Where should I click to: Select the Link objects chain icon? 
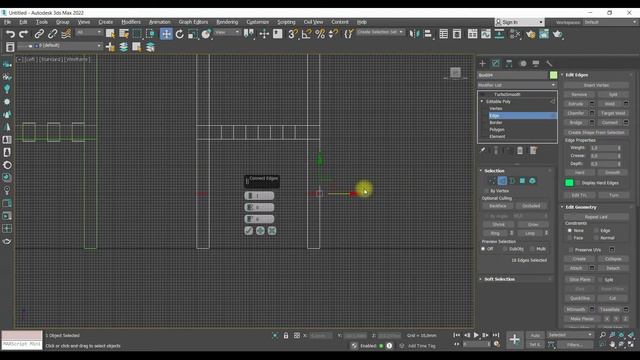(39, 34)
